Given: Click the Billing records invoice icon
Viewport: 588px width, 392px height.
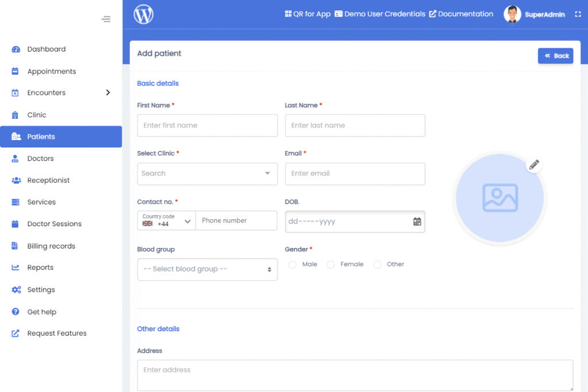Looking at the screenshot, I should click(x=14, y=246).
